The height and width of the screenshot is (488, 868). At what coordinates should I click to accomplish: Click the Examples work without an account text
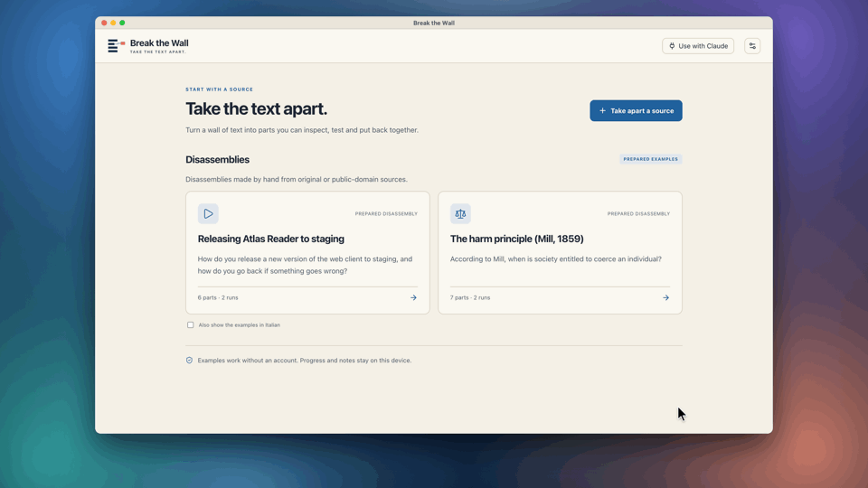(x=305, y=361)
